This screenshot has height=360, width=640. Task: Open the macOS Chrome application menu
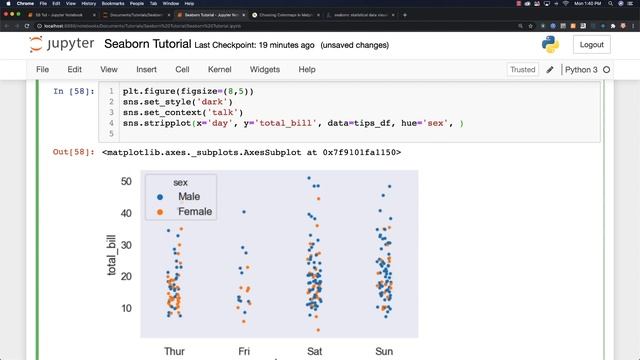coord(25,3)
